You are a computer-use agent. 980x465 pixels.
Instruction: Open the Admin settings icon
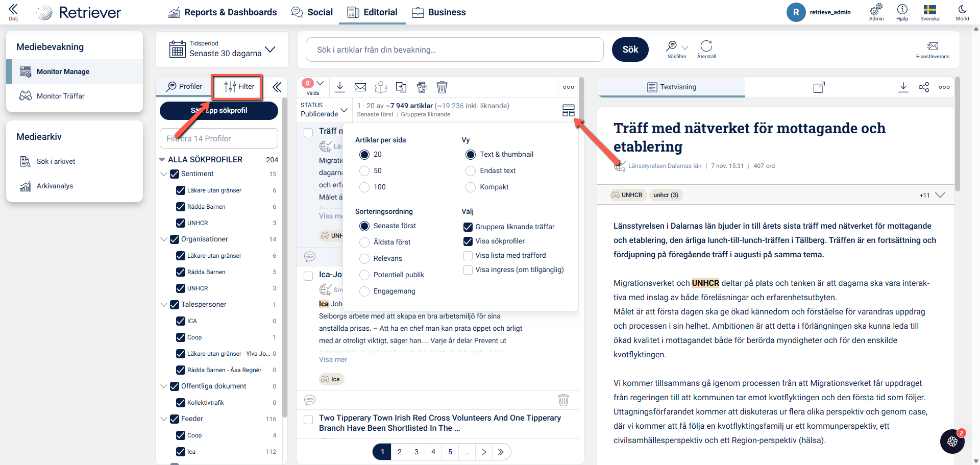tap(876, 12)
